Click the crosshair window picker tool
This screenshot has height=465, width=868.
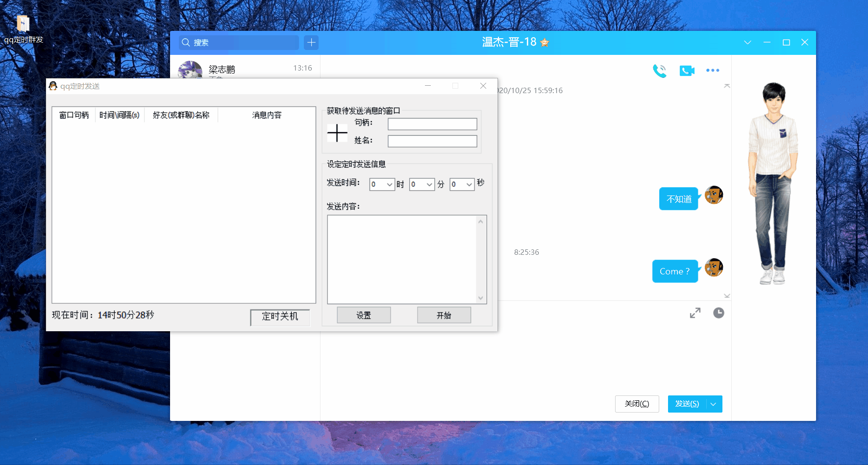coord(337,133)
